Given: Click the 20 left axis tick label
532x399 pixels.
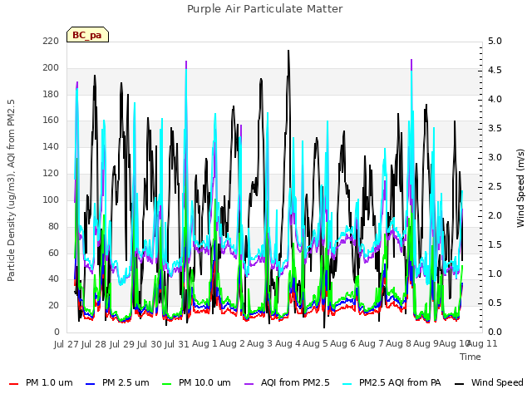Looking at the screenshot, I should coord(53,305).
